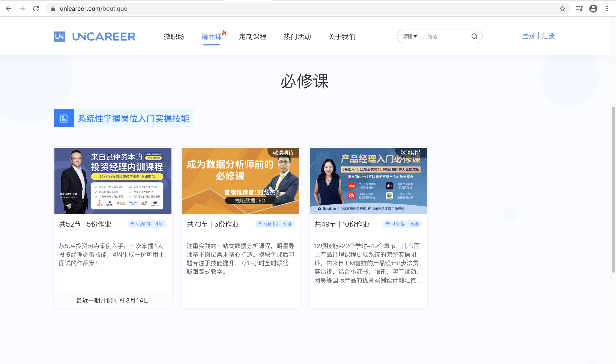Expand the 课程 search type dropdown
This screenshot has width=616, height=364.
[410, 36]
